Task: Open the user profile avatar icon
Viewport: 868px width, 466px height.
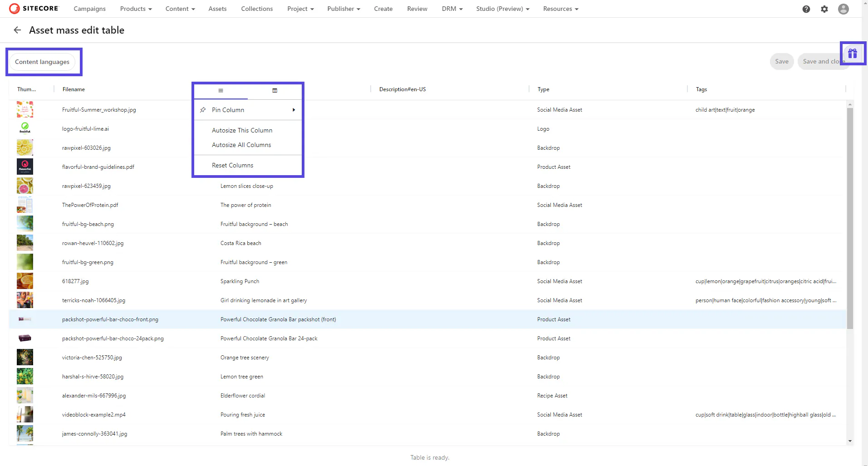Action: pos(843,9)
